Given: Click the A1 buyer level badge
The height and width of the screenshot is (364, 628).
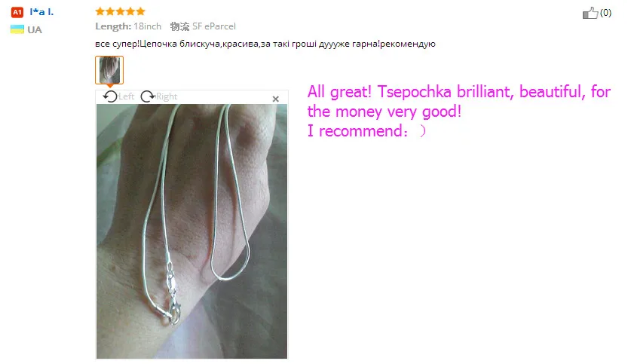Looking at the screenshot, I should [x=17, y=12].
